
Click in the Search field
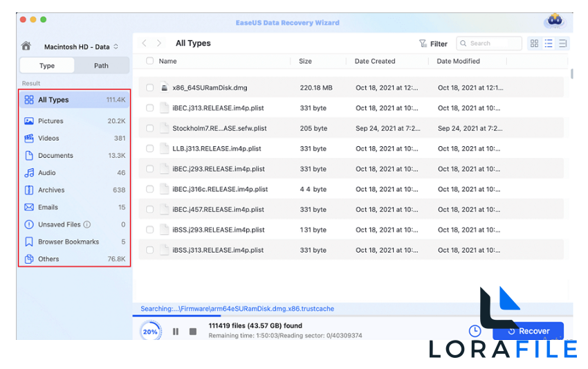point(489,44)
